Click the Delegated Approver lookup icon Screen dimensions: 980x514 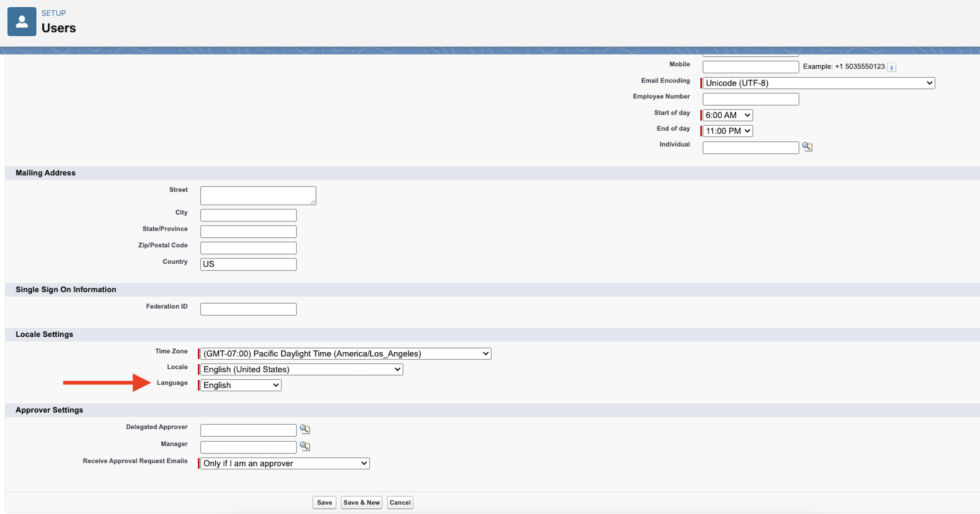pyautogui.click(x=305, y=429)
